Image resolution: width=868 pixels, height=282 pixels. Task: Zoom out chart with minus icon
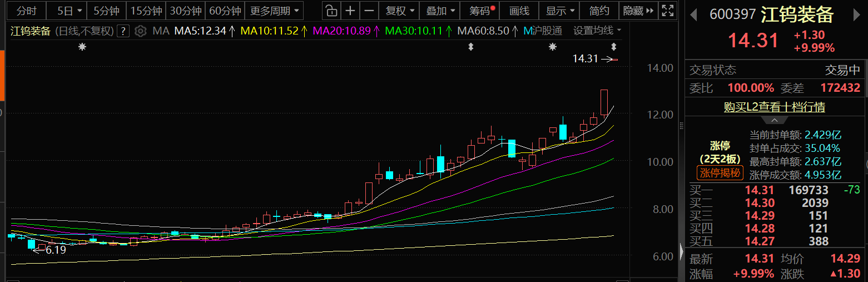coord(369,11)
